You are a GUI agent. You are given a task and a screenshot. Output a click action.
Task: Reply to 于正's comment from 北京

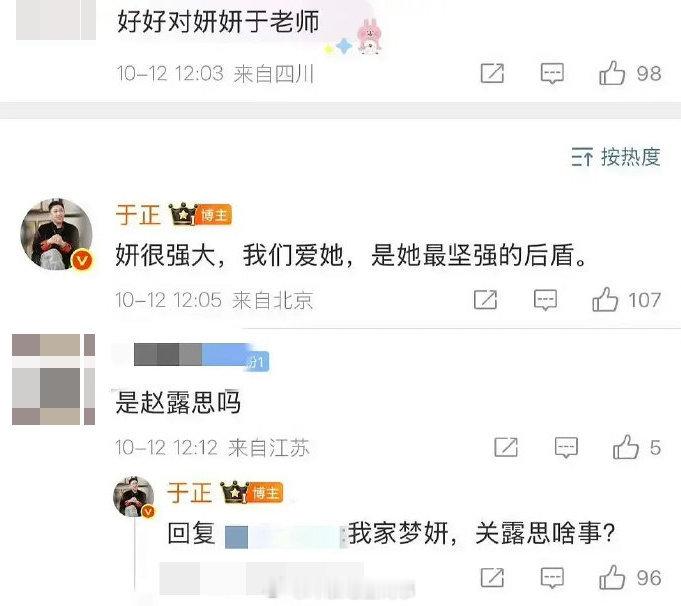(x=545, y=300)
